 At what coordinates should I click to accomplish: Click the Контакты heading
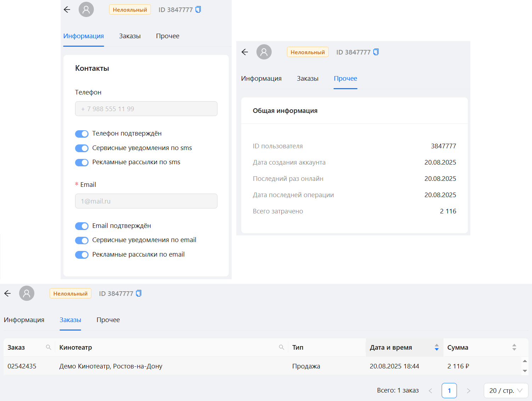pyautogui.click(x=92, y=68)
